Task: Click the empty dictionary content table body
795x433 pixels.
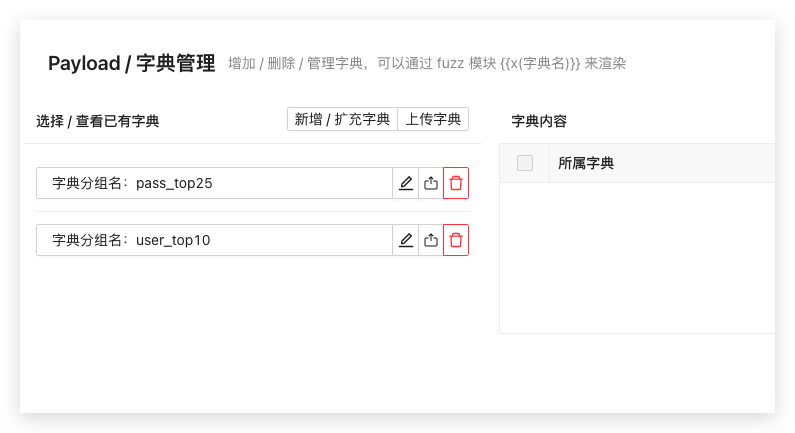Action: coord(637,257)
